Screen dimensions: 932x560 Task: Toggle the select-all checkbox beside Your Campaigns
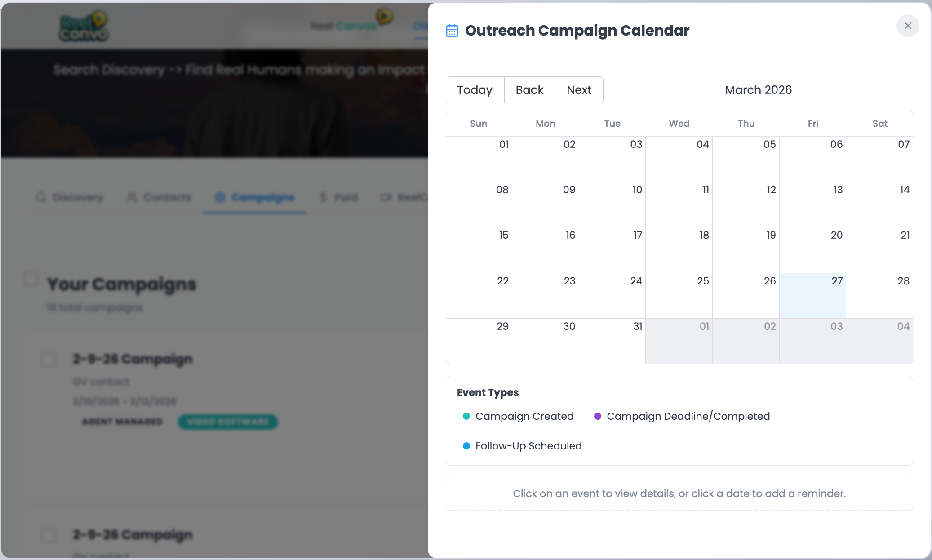(x=31, y=279)
